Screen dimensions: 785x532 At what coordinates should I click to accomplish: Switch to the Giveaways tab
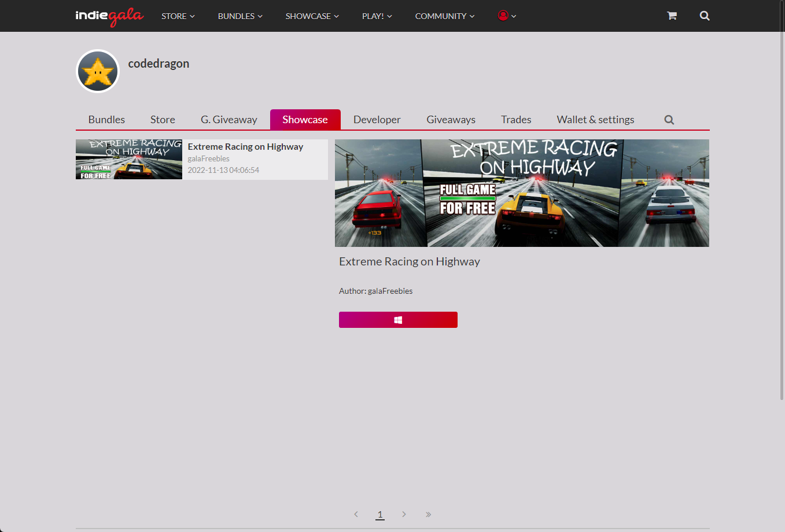pos(451,120)
